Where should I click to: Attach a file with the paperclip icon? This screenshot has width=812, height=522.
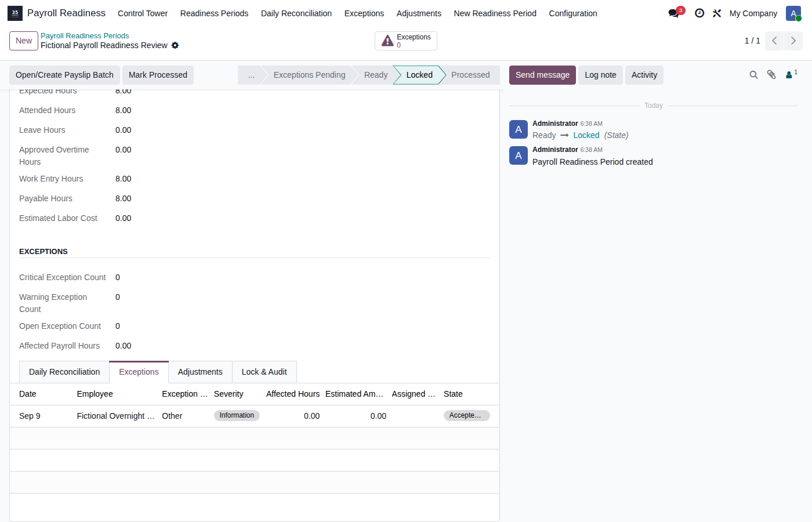[771, 75]
